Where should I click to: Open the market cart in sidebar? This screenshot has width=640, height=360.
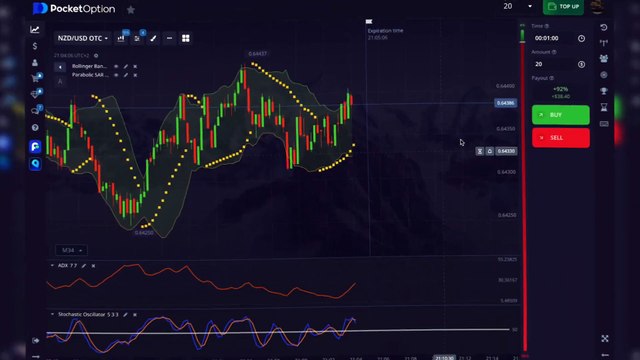pyautogui.click(x=36, y=78)
